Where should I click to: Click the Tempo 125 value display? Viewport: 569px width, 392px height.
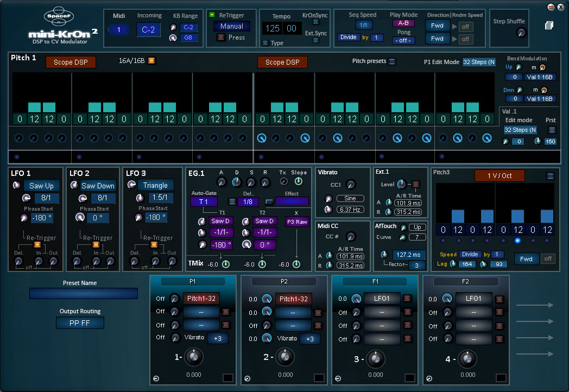[x=273, y=28]
